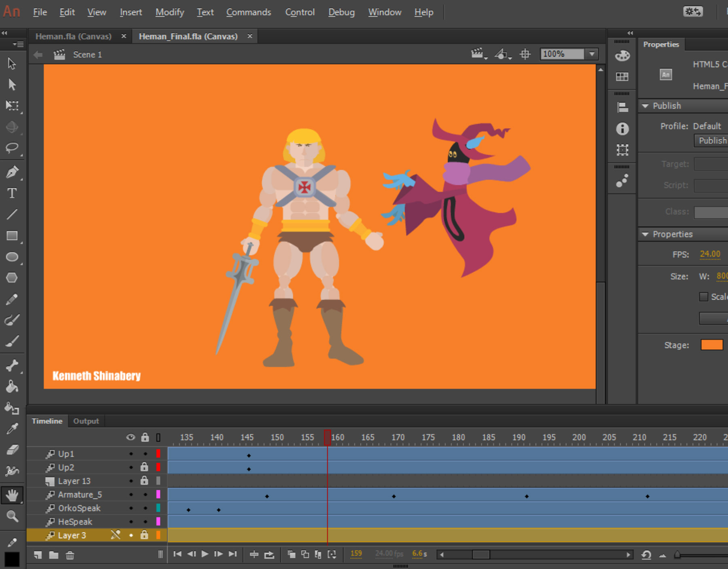Open the Edit Scene clapper dropdown
This screenshot has width=728, height=569.
479,54
